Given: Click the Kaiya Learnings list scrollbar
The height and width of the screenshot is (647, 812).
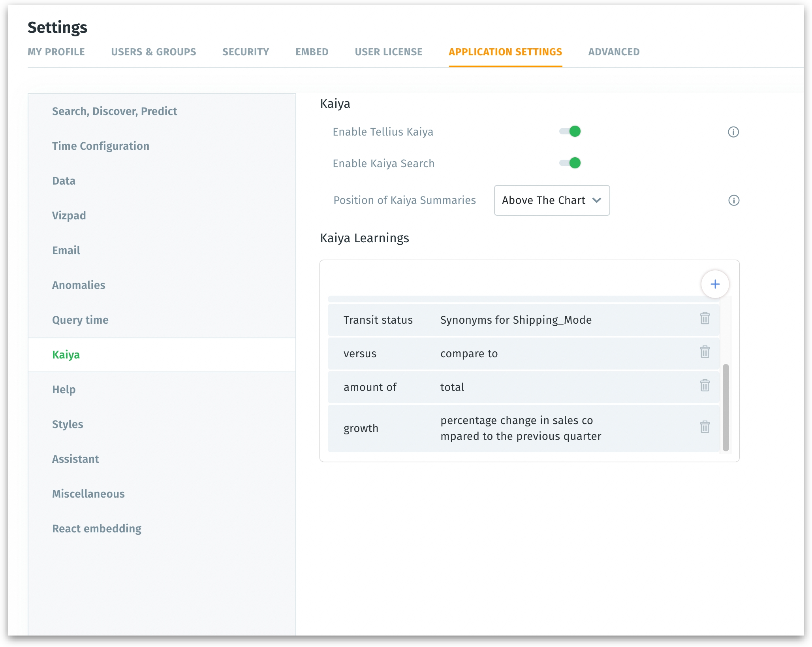Looking at the screenshot, I should click(725, 407).
